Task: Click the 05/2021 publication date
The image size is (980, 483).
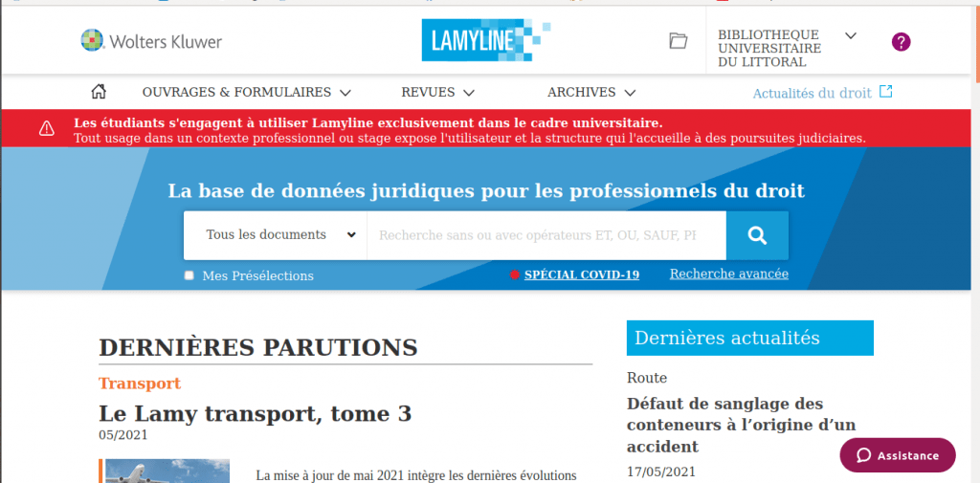Action: (x=123, y=435)
